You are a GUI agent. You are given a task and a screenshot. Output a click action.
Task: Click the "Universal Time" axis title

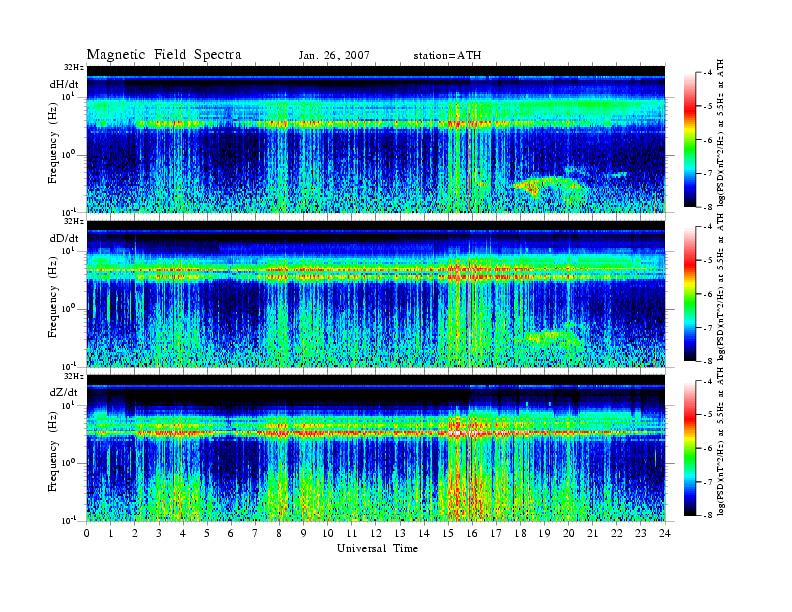(x=377, y=548)
